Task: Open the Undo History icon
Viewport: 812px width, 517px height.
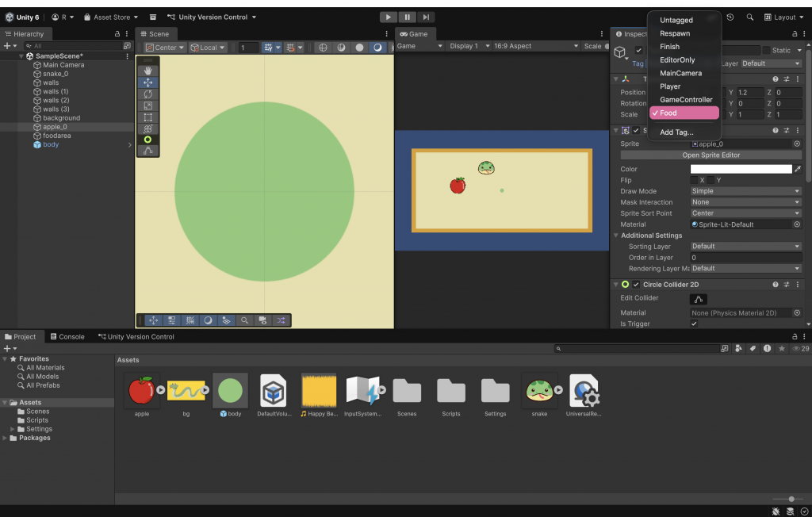Action: [730, 17]
